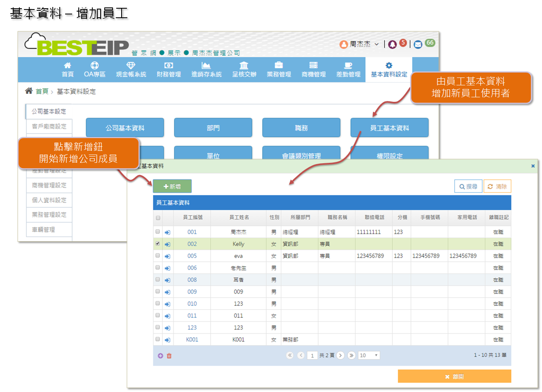
Task: Expand the 周杰杰 user account menu
Action: click(x=359, y=44)
